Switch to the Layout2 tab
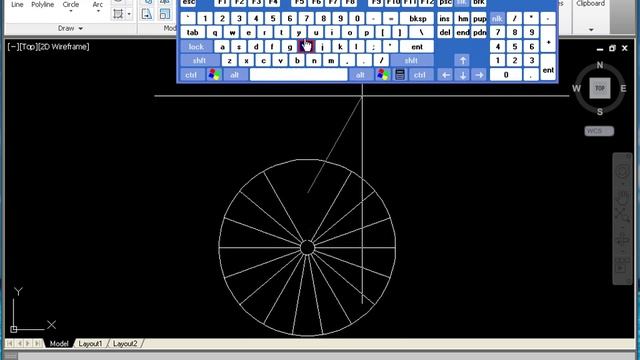The width and height of the screenshot is (640, 360). [x=125, y=344]
